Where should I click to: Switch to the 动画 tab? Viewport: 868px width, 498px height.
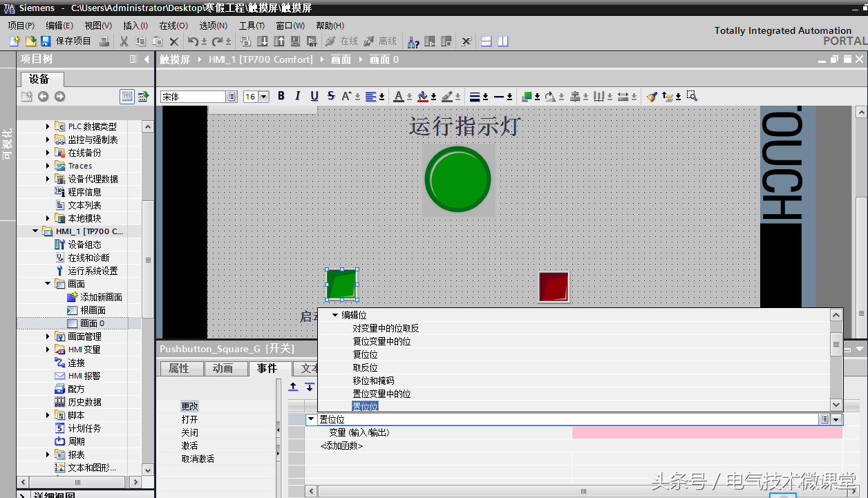click(x=223, y=369)
